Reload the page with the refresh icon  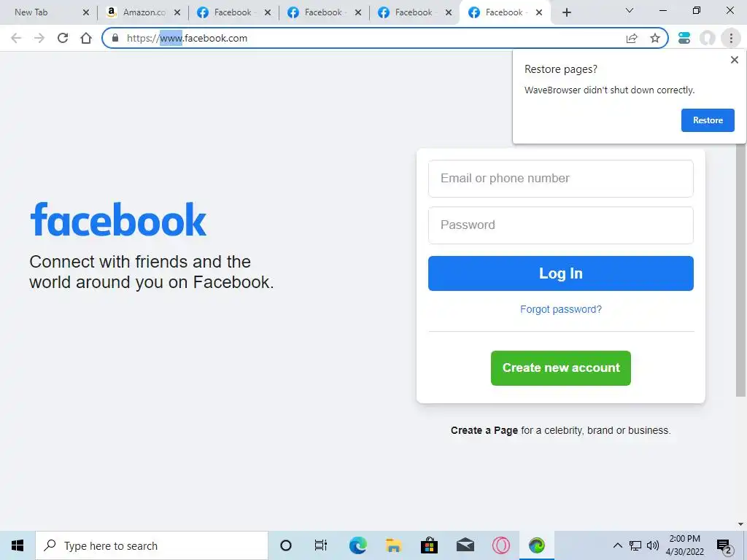63,38
